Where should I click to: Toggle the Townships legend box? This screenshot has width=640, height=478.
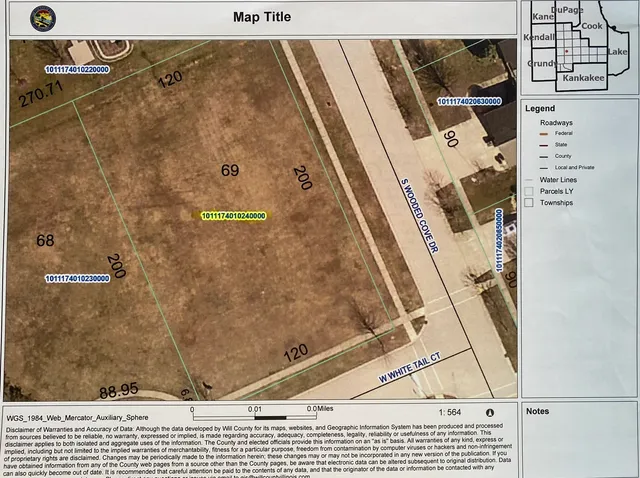[x=530, y=202]
